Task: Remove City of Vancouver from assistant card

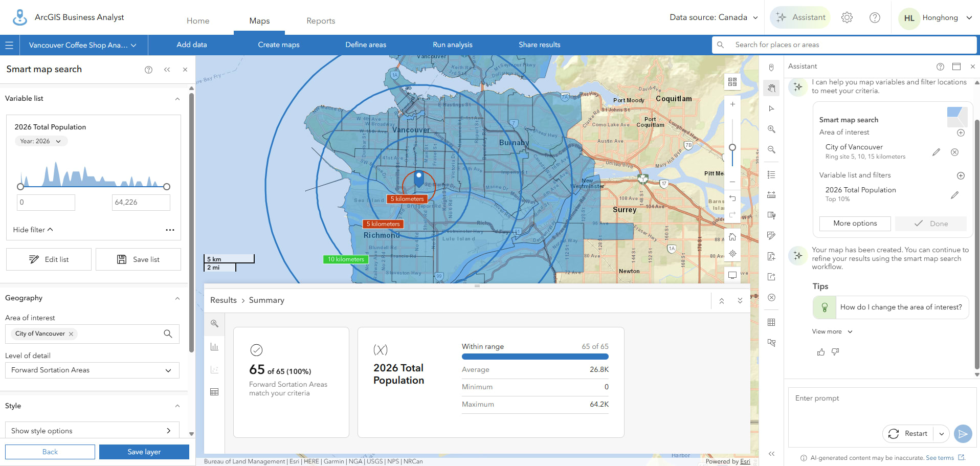Action: [x=954, y=152]
